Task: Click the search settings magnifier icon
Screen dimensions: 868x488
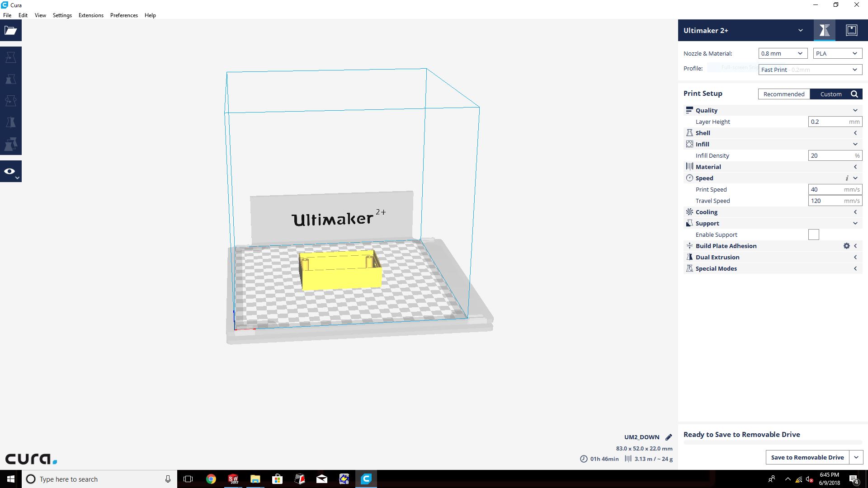Action: click(854, 94)
